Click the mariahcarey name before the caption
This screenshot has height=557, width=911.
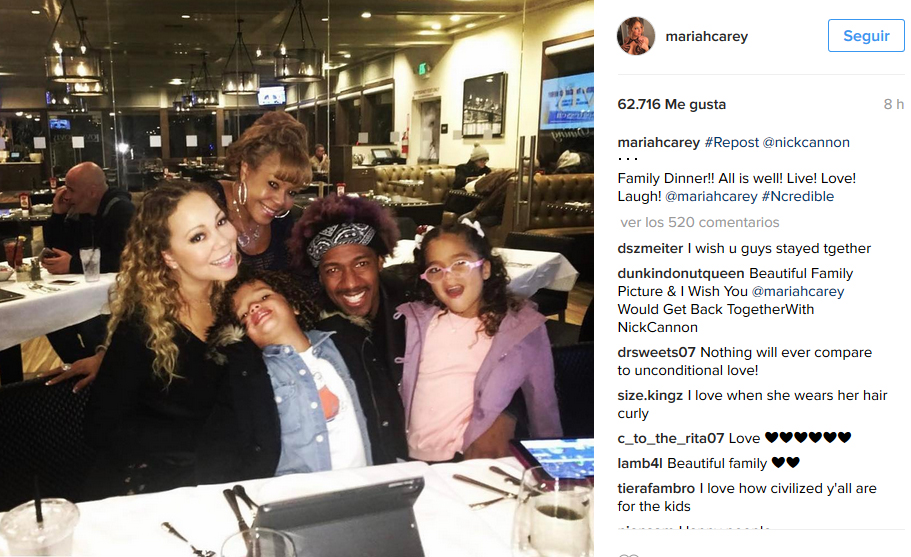click(x=659, y=142)
